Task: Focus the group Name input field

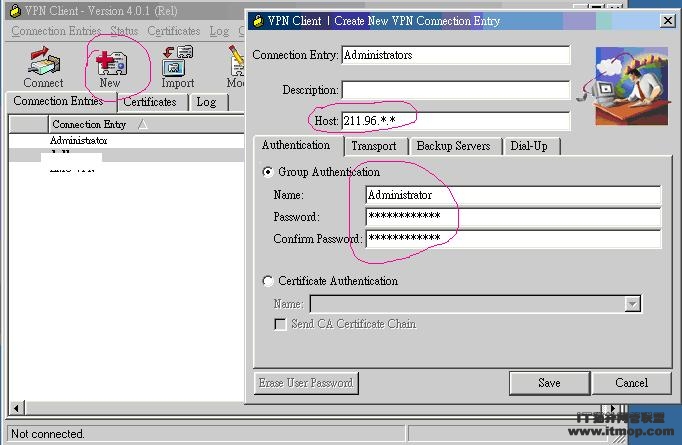Action: [x=513, y=195]
